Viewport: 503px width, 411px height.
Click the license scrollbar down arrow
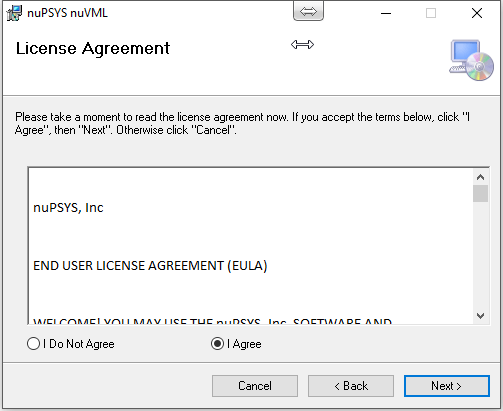click(480, 316)
